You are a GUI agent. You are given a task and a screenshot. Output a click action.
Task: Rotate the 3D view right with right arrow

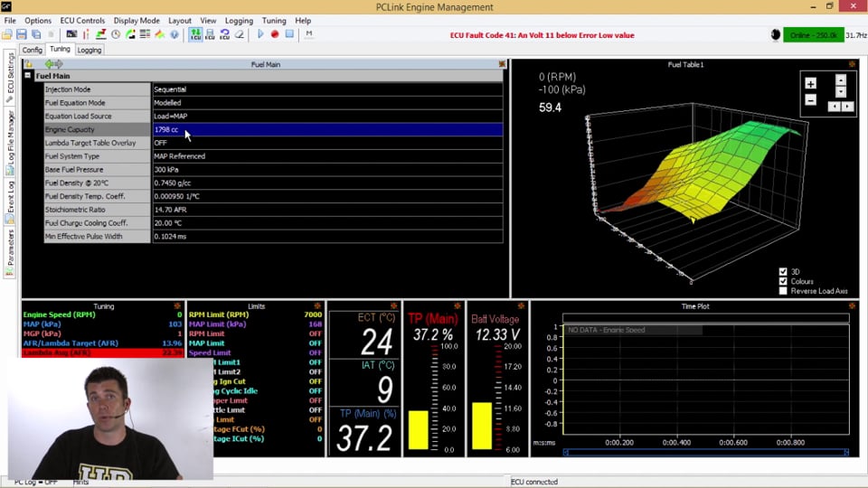(x=847, y=107)
